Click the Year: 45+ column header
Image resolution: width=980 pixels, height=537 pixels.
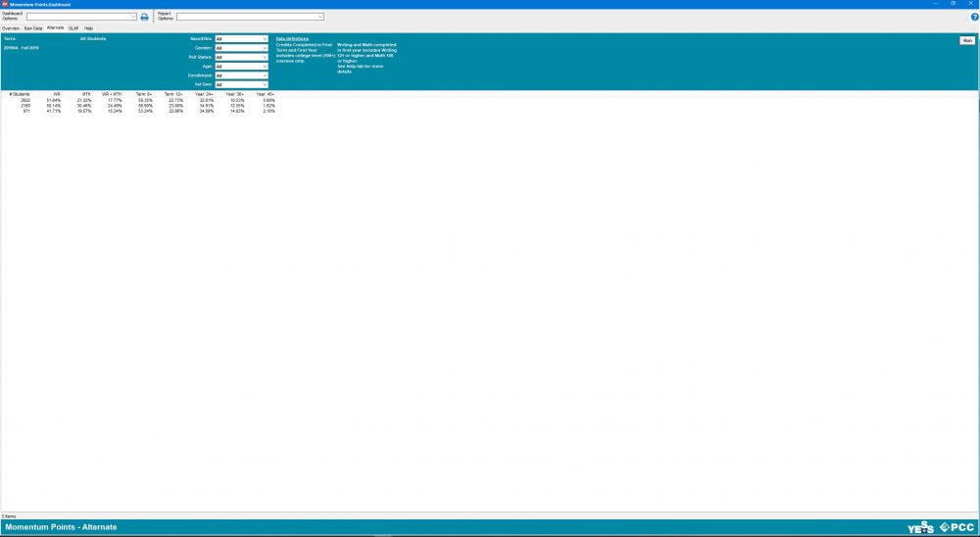[x=266, y=94]
